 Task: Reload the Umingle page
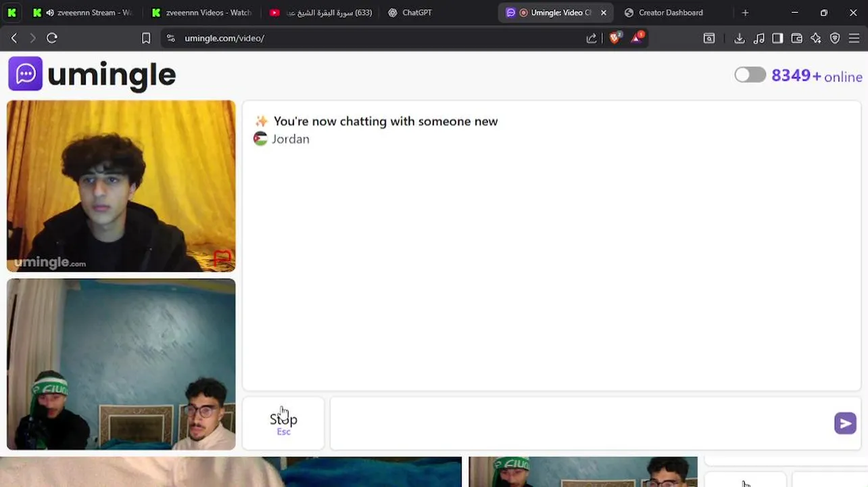[x=52, y=38]
